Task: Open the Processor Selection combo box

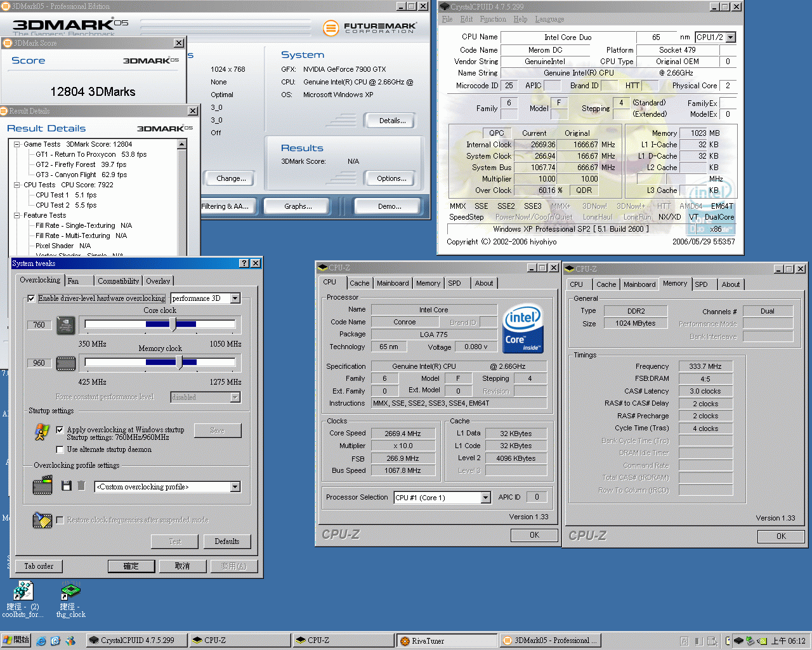Action: [x=485, y=498]
